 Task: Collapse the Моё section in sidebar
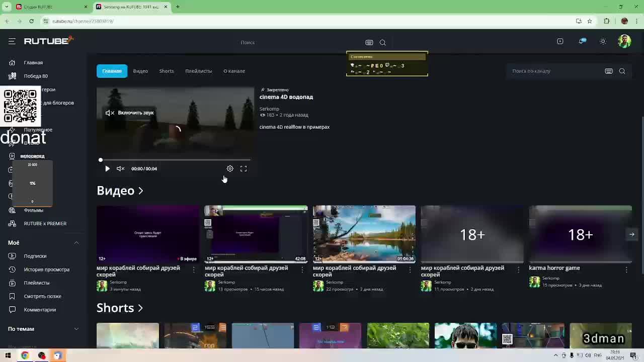[x=76, y=243]
